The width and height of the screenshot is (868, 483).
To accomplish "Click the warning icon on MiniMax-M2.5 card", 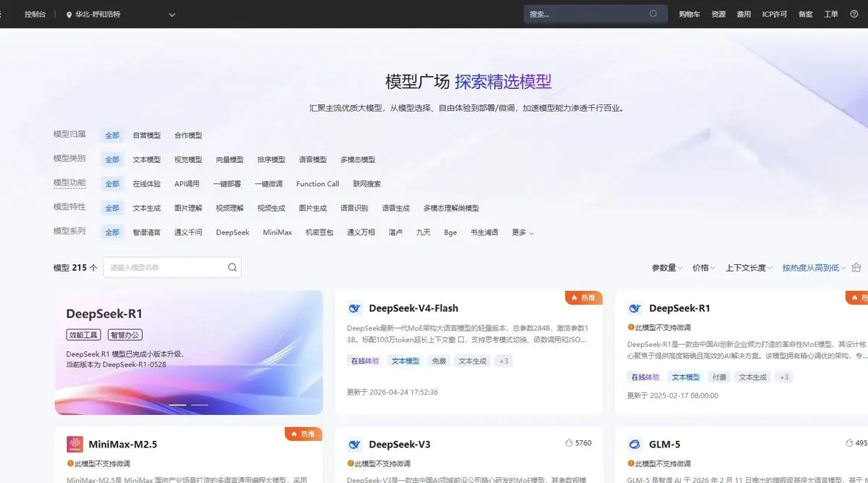I will (70, 463).
